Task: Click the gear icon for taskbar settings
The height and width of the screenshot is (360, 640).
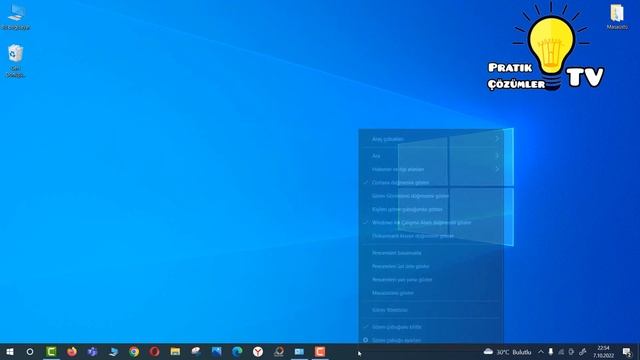Action: point(365,340)
